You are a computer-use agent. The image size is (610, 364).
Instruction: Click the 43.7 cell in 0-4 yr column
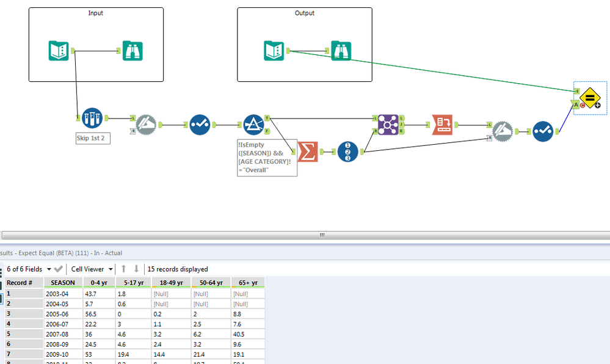(99, 294)
